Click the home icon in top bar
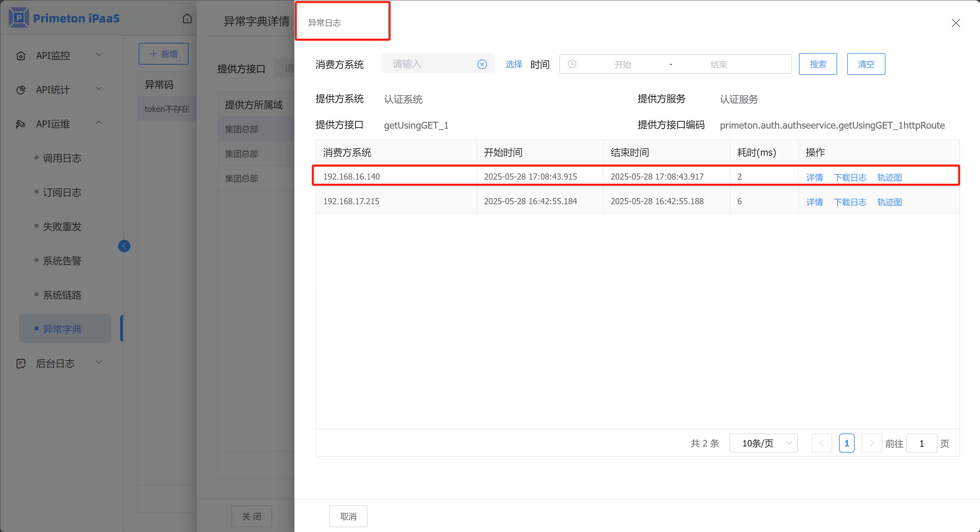This screenshot has height=532, width=980. [187, 18]
